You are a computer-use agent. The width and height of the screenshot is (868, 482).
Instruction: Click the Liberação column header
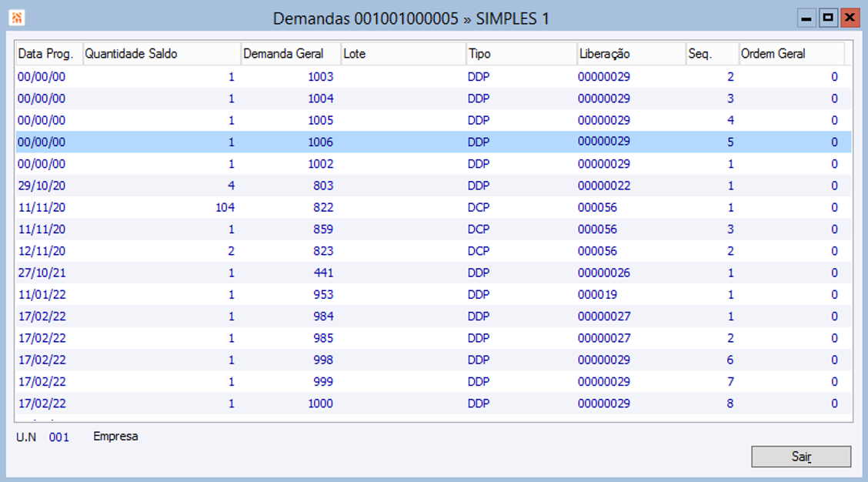[x=631, y=54]
